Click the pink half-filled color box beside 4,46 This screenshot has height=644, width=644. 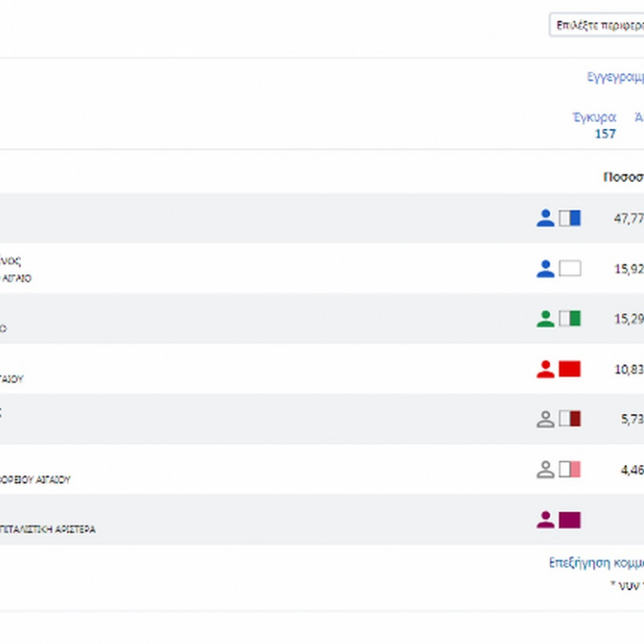(x=569, y=470)
